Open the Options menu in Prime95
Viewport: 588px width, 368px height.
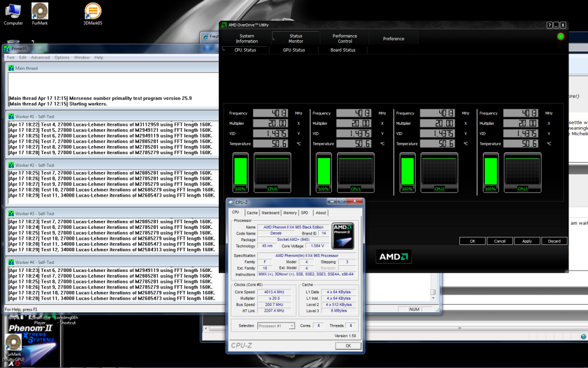point(62,57)
